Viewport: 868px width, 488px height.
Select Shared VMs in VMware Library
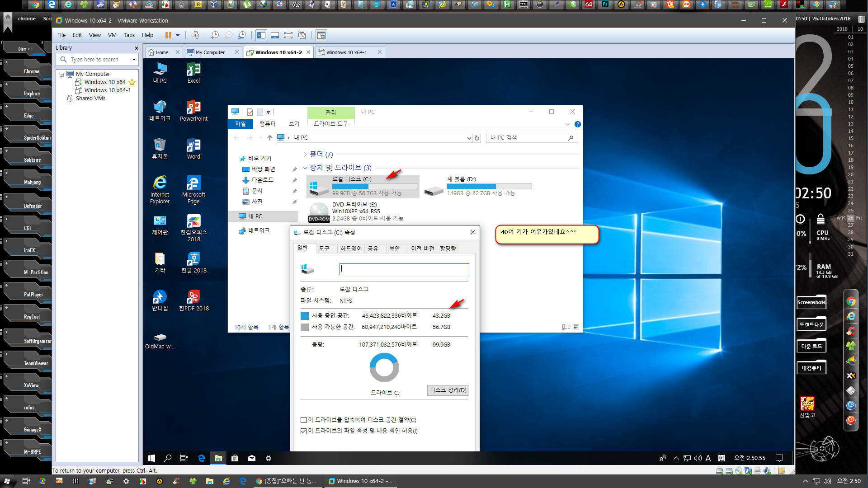pos(90,99)
